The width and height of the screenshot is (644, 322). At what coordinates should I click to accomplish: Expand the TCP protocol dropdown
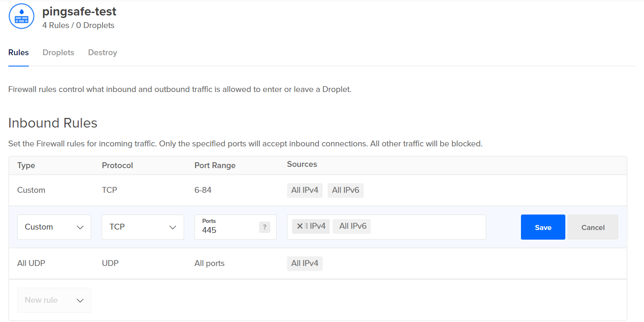click(x=143, y=227)
